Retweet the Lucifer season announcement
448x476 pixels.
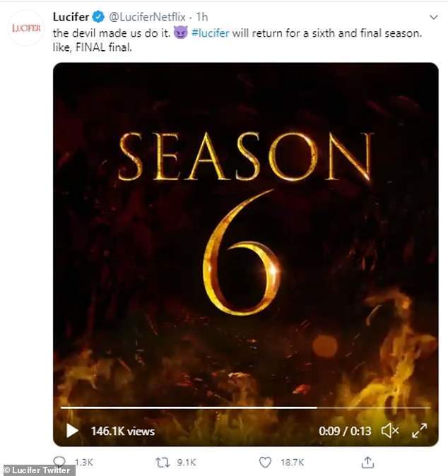point(163,463)
